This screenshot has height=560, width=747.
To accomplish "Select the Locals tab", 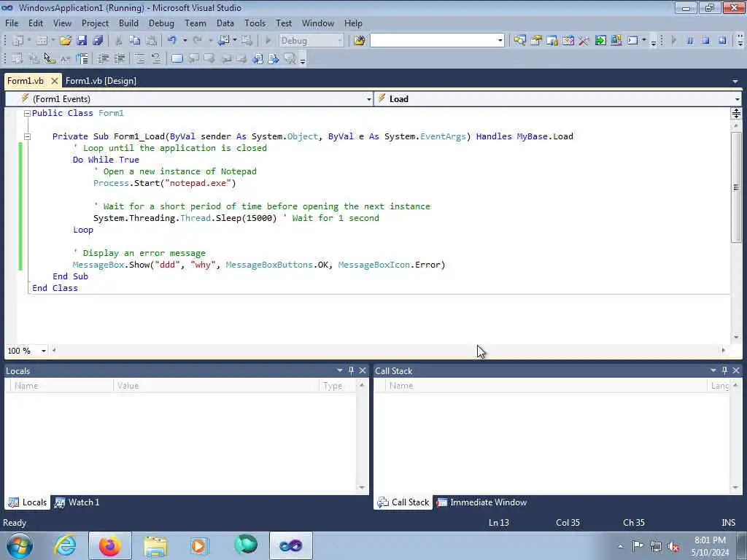I will (x=28, y=502).
